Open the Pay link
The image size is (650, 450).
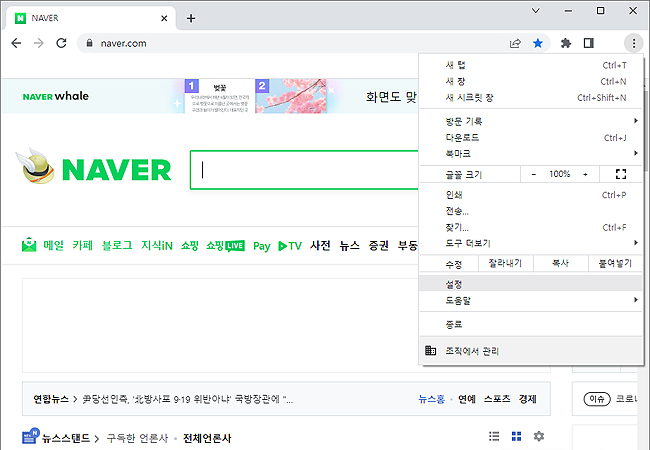[262, 246]
